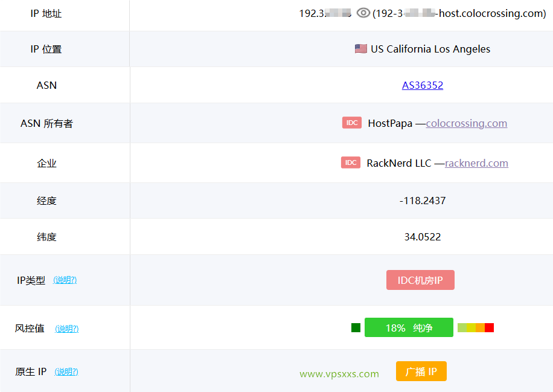
Task: Click the RackNerd LLC company name
Action: tap(399, 163)
